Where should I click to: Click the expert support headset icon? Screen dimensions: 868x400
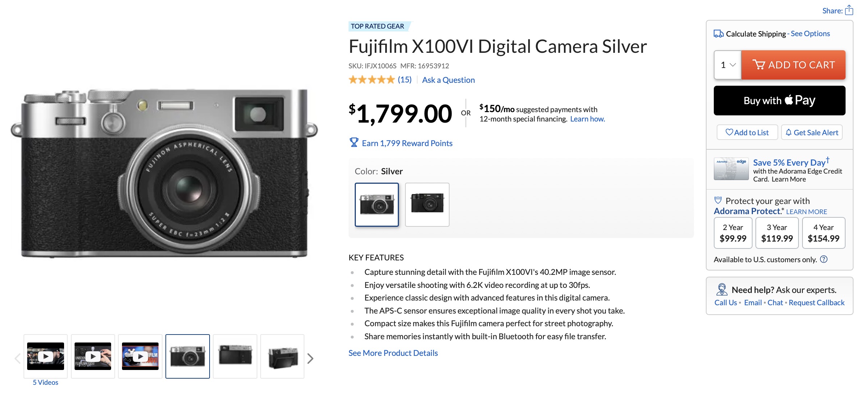721,289
